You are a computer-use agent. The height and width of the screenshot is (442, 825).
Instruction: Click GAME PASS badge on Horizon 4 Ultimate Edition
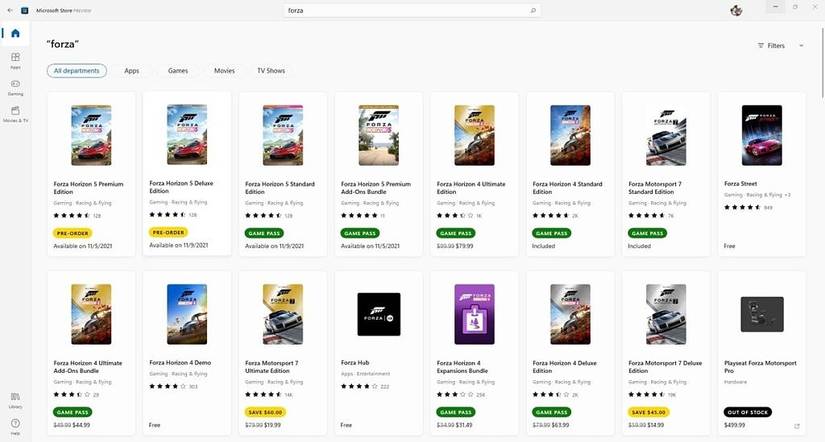456,233
